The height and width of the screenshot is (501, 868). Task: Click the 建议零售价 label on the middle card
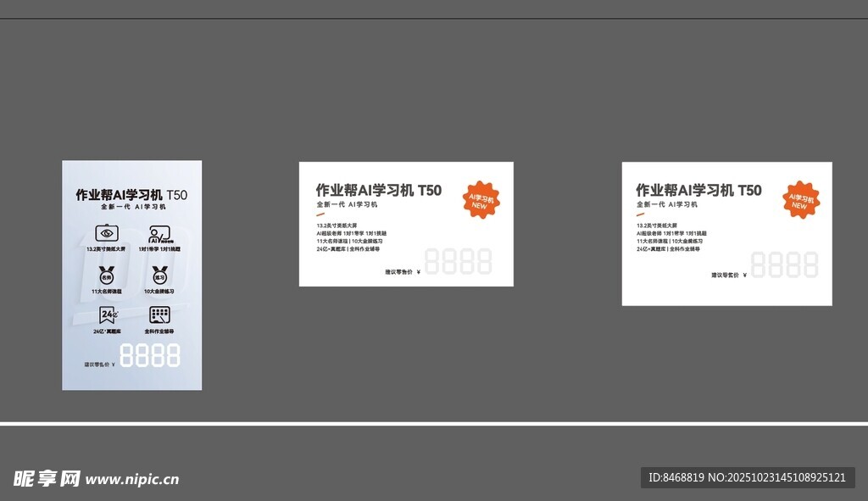(400, 272)
